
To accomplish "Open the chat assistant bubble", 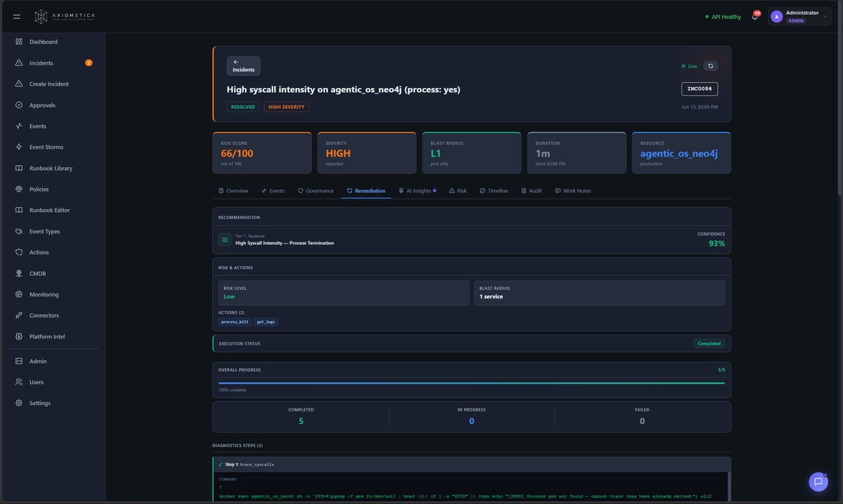I will click(x=818, y=482).
